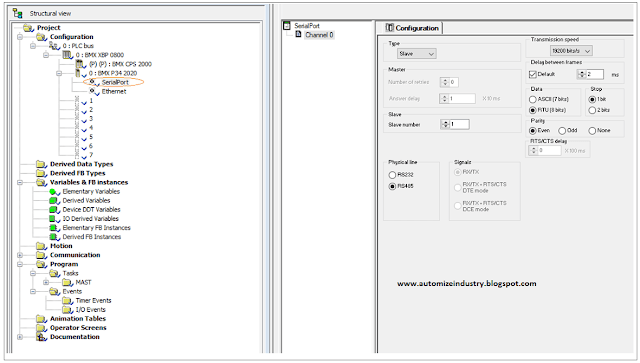Collapse Variables & FB instances node
This screenshot has height=363, width=640.
(x=20, y=183)
